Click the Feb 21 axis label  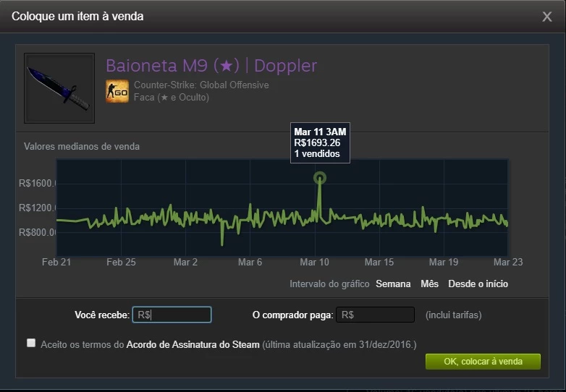click(56, 262)
